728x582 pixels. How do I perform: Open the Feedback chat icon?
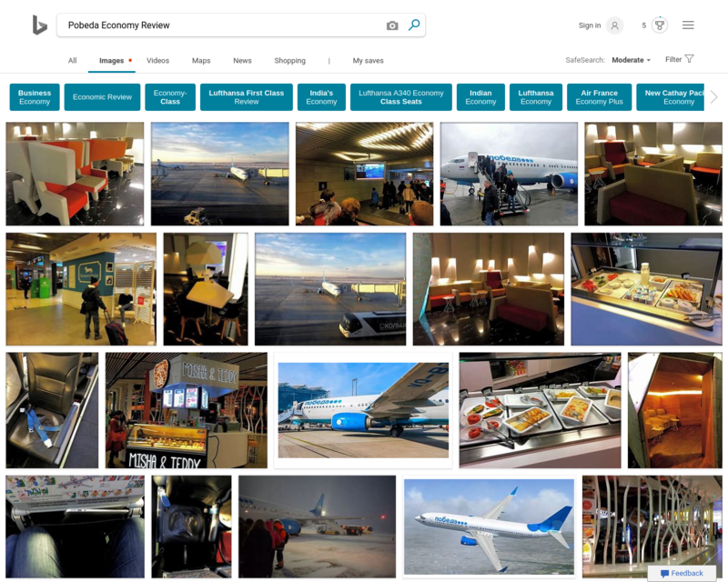664,573
